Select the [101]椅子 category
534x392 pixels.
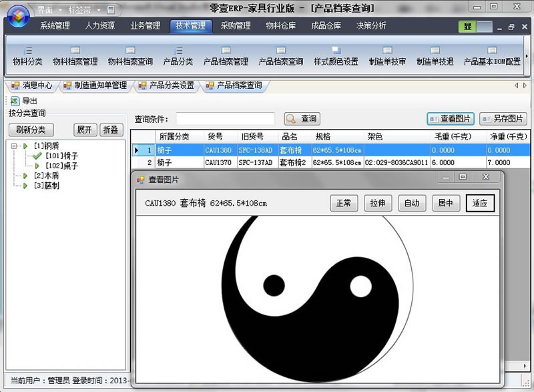point(61,156)
